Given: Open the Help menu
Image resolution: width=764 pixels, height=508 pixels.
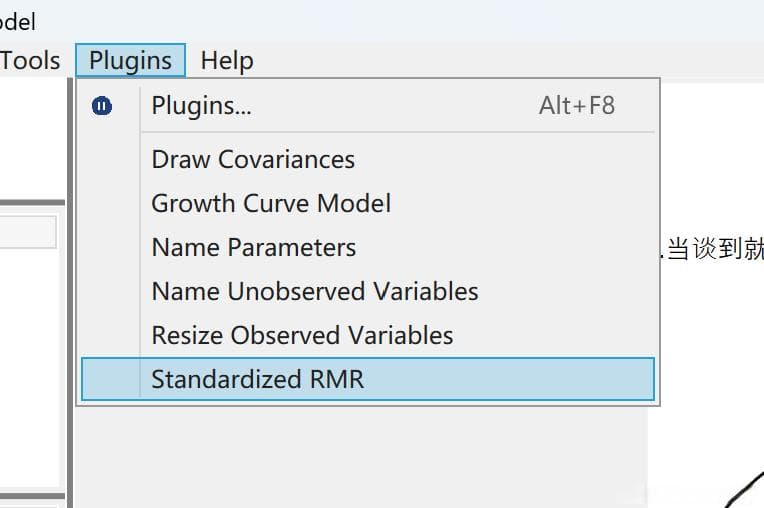Looking at the screenshot, I should [x=227, y=61].
